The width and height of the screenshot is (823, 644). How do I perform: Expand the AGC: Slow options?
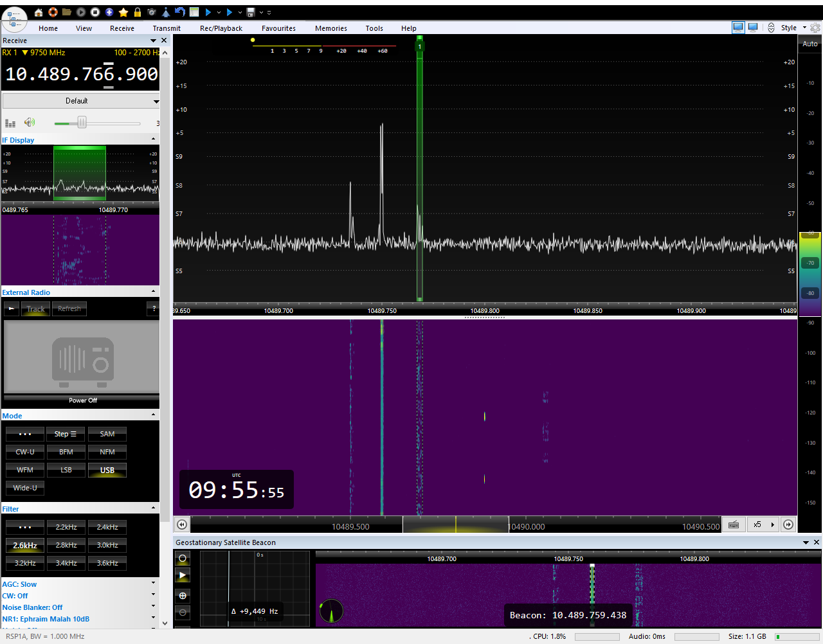pyautogui.click(x=153, y=584)
